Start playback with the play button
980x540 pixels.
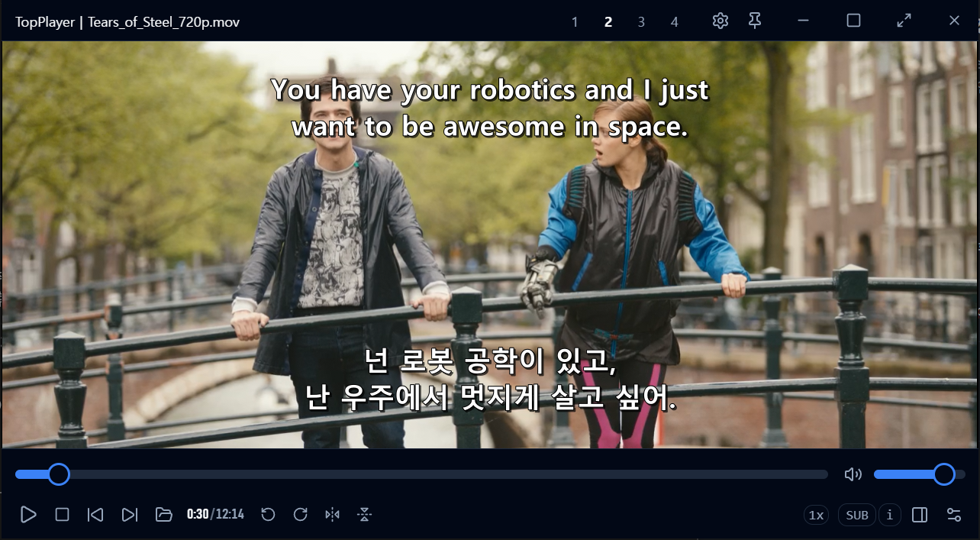tap(28, 515)
